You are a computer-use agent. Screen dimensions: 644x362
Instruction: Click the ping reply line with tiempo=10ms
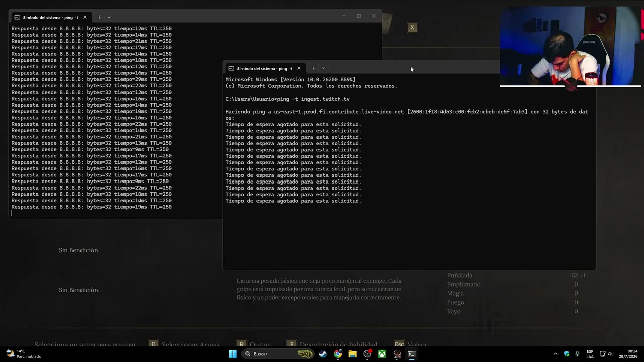tap(91, 111)
